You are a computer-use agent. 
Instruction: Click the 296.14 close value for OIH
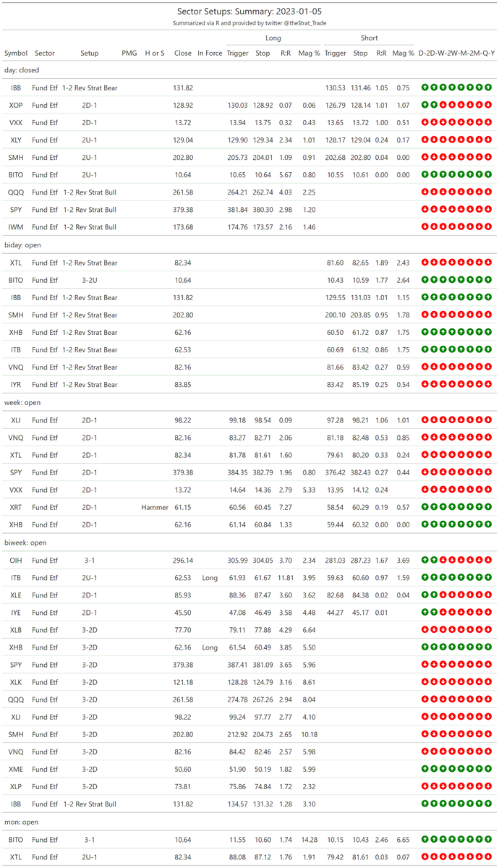[183, 560]
